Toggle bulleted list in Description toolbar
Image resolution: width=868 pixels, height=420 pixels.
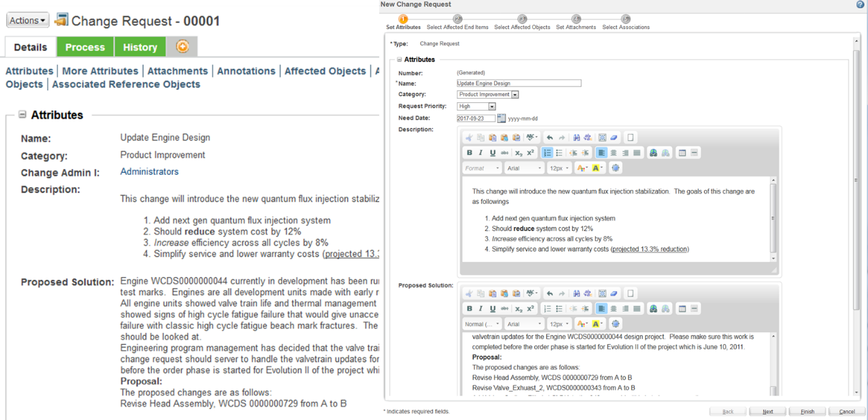click(x=559, y=153)
